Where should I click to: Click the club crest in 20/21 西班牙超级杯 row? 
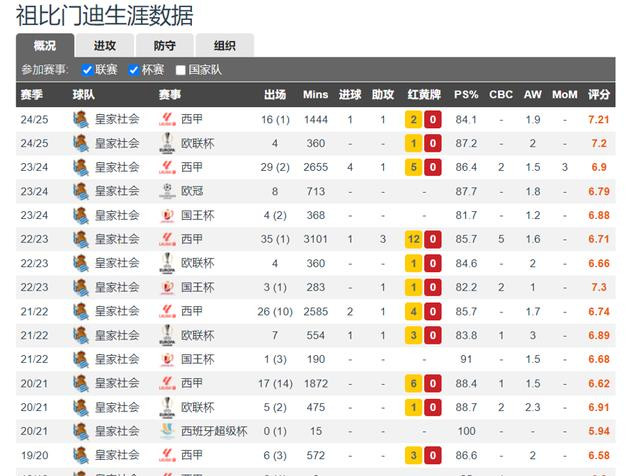(x=81, y=431)
